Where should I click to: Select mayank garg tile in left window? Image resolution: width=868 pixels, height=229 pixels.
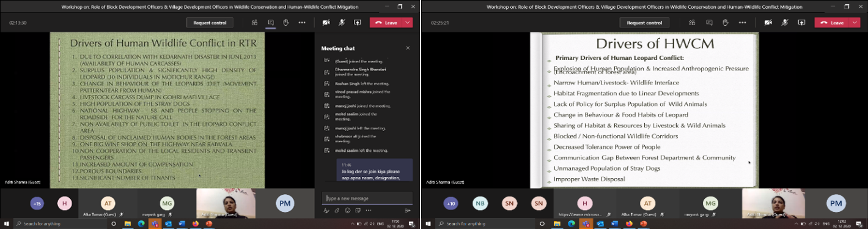point(166,203)
